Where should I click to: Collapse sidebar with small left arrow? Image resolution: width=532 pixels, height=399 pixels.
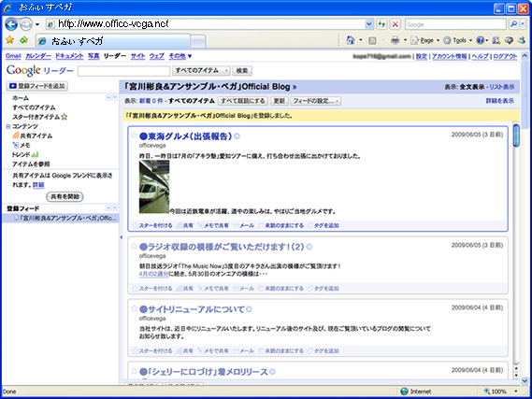coord(122,237)
